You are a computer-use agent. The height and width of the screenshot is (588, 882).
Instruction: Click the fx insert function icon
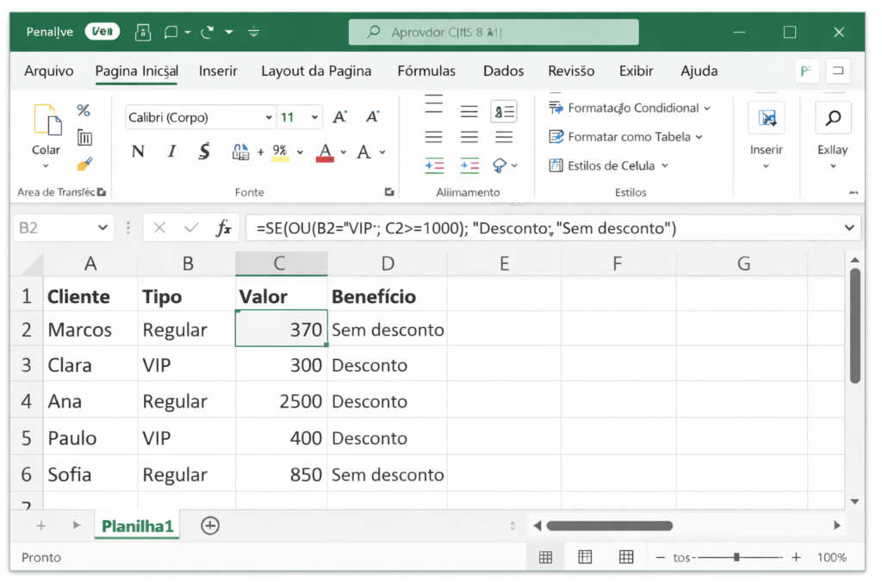point(223,228)
